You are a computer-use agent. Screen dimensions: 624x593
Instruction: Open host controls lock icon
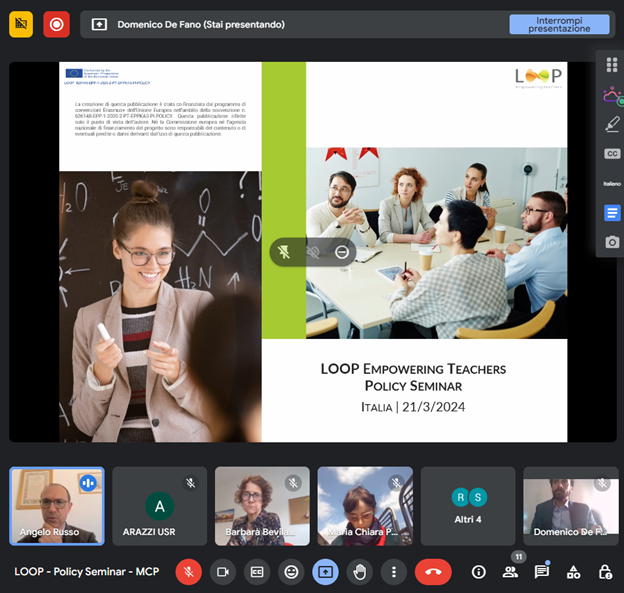pyautogui.click(x=605, y=572)
